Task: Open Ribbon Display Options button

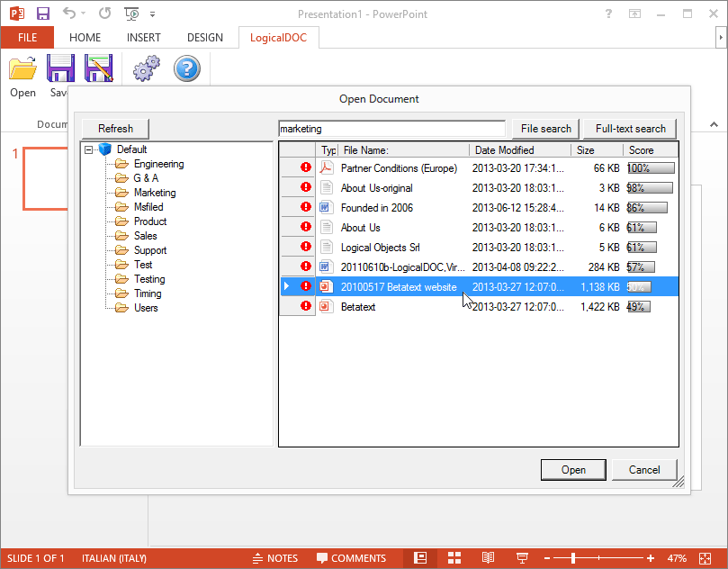Action: pos(634,14)
